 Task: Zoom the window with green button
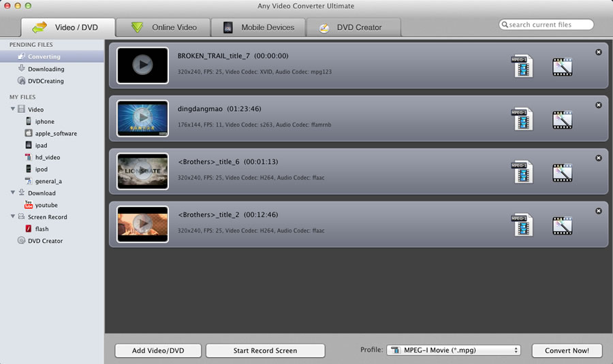click(28, 5)
